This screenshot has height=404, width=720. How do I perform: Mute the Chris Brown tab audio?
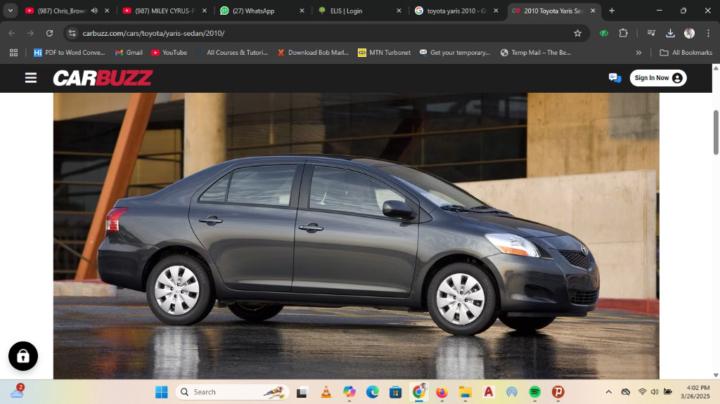[x=94, y=11]
